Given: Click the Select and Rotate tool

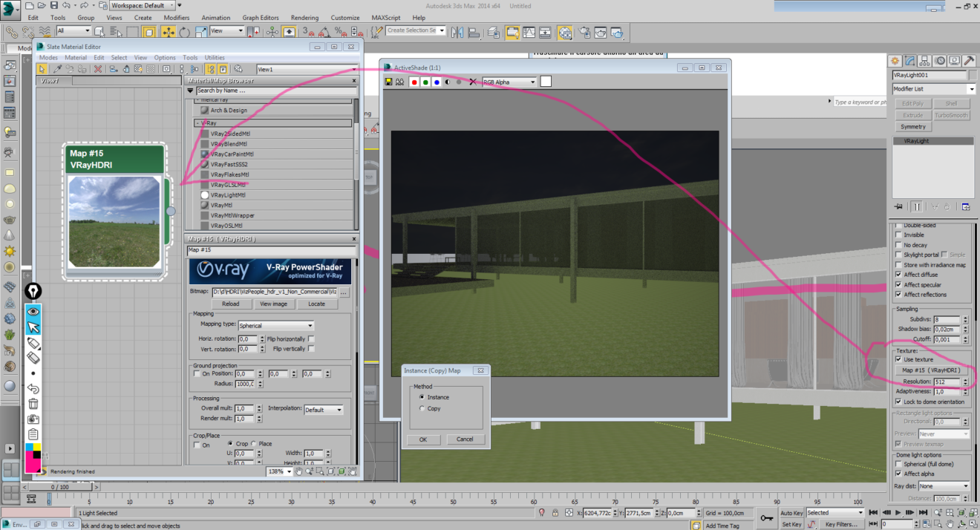Looking at the screenshot, I should 184,32.
